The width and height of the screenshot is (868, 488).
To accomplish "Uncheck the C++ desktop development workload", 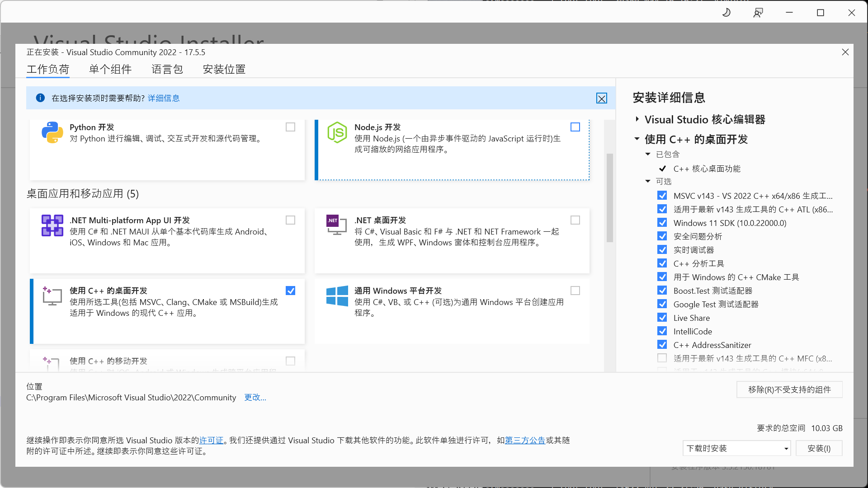I will pos(291,291).
